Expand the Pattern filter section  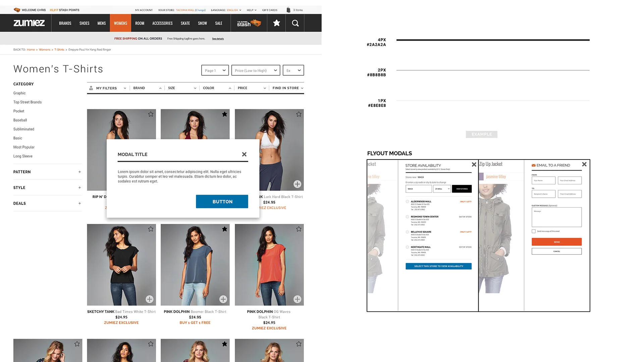click(x=79, y=172)
